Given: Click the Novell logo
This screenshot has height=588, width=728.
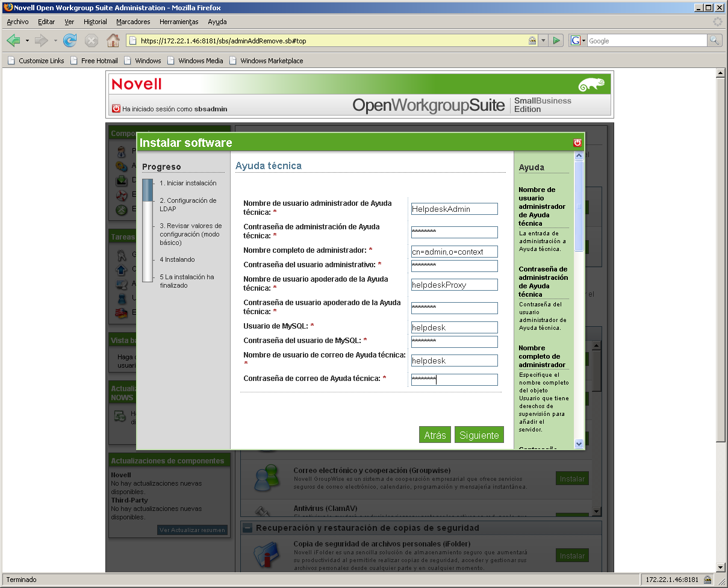Looking at the screenshot, I should coord(137,84).
